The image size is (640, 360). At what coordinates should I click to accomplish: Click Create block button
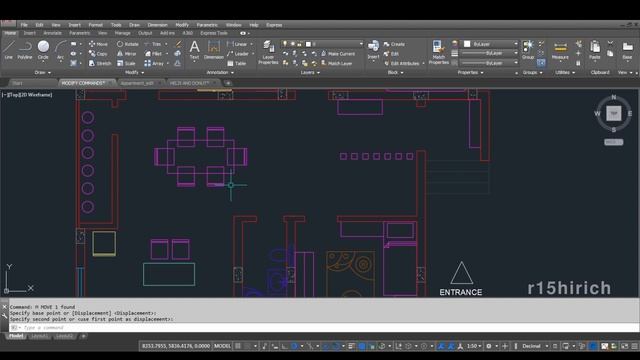tap(394, 44)
